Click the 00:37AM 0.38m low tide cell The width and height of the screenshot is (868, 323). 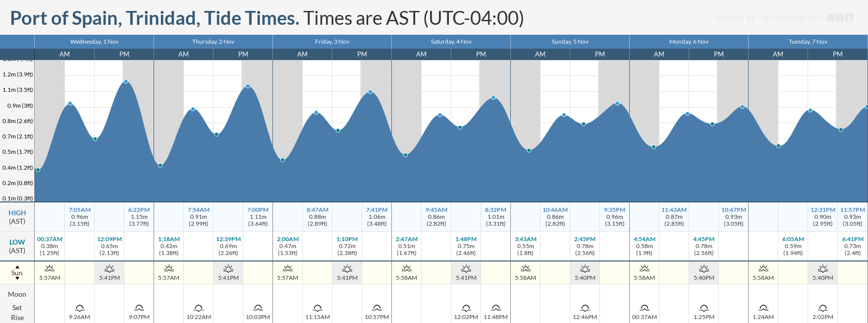click(50, 246)
